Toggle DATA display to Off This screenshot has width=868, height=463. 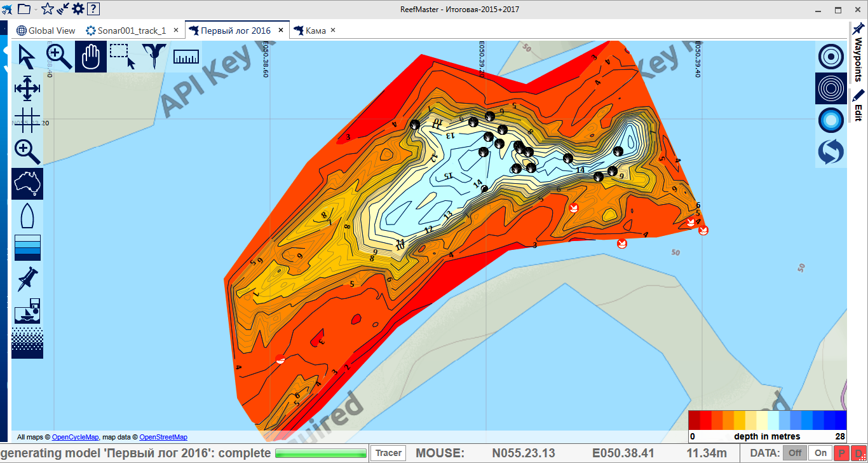point(795,453)
